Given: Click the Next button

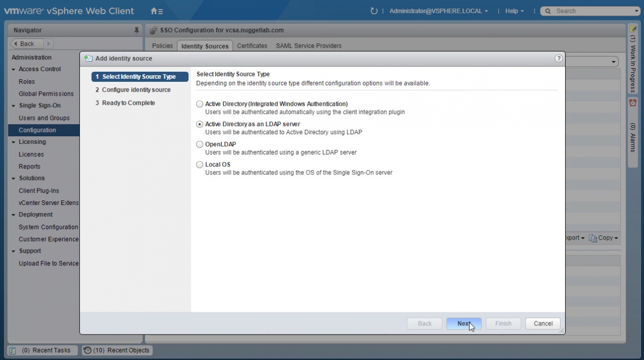Looking at the screenshot, I should [463, 323].
